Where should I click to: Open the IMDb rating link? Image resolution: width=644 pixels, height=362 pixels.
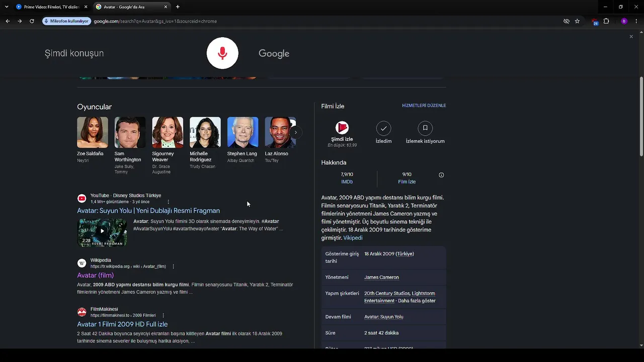[x=347, y=182]
